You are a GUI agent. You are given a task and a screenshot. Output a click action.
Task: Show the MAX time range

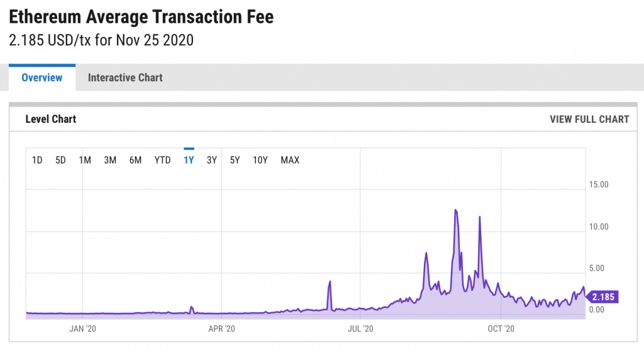[290, 161]
